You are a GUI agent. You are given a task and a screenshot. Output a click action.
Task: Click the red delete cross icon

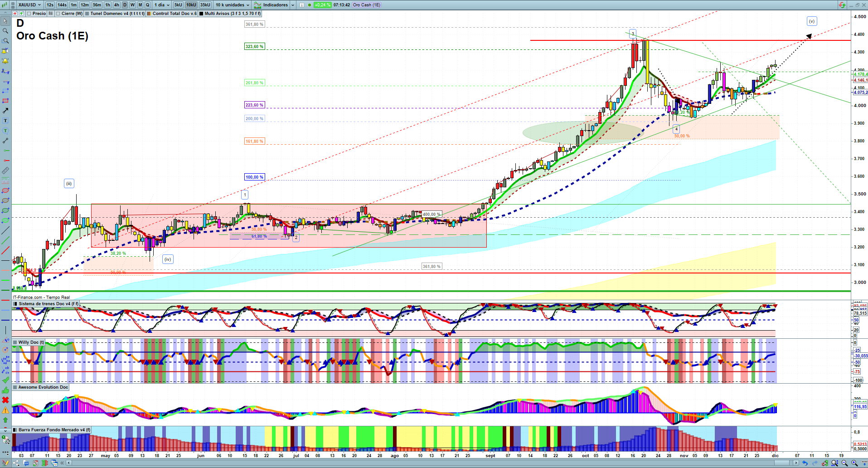click(x=5, y=400)
